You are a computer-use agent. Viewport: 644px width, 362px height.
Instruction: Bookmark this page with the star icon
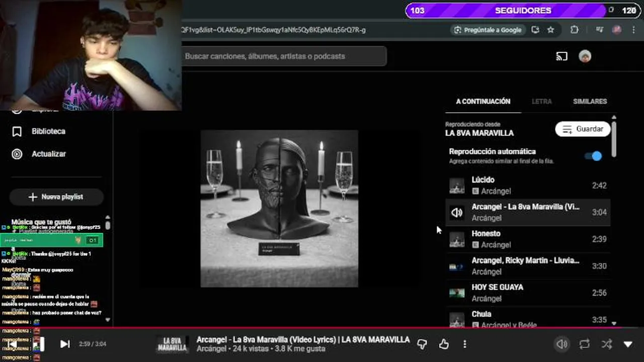tap(550, 30)
